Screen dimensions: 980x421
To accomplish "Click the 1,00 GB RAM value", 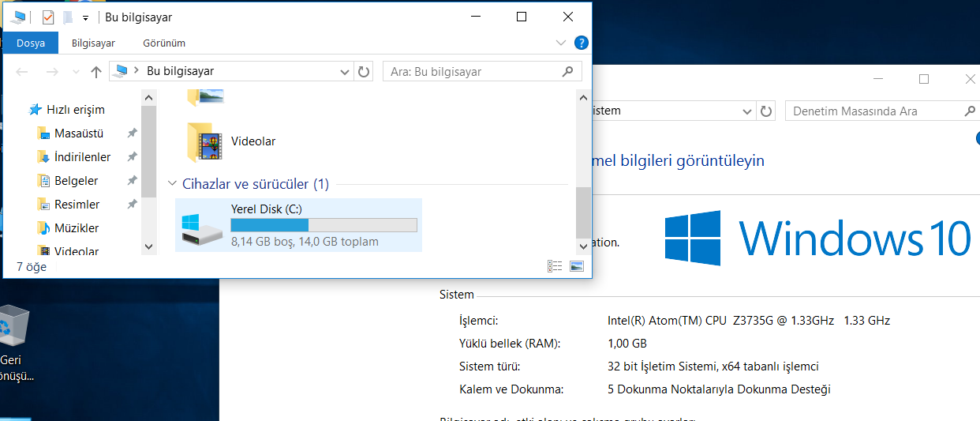I will pos(627,344).
